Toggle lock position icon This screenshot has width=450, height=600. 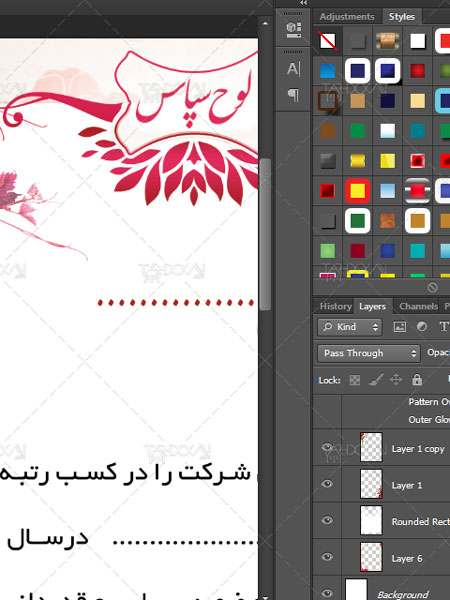396,380
